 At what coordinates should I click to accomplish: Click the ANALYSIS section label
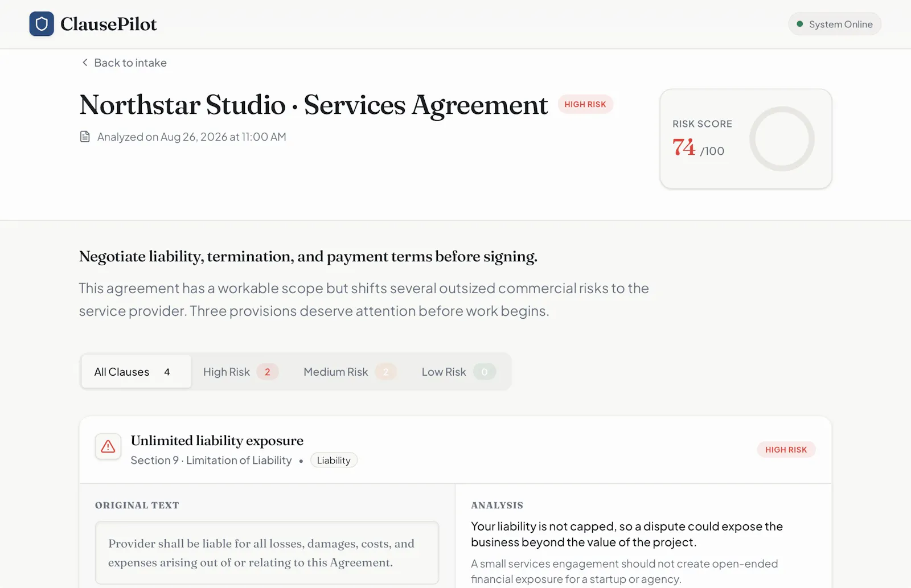tap(497, 505)
